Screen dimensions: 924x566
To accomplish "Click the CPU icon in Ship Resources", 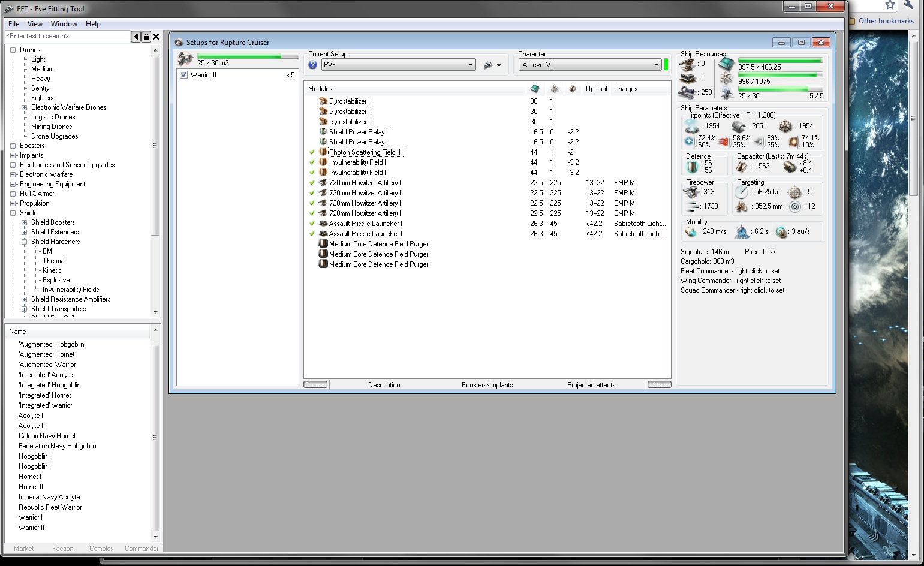I will pos(726,64).
